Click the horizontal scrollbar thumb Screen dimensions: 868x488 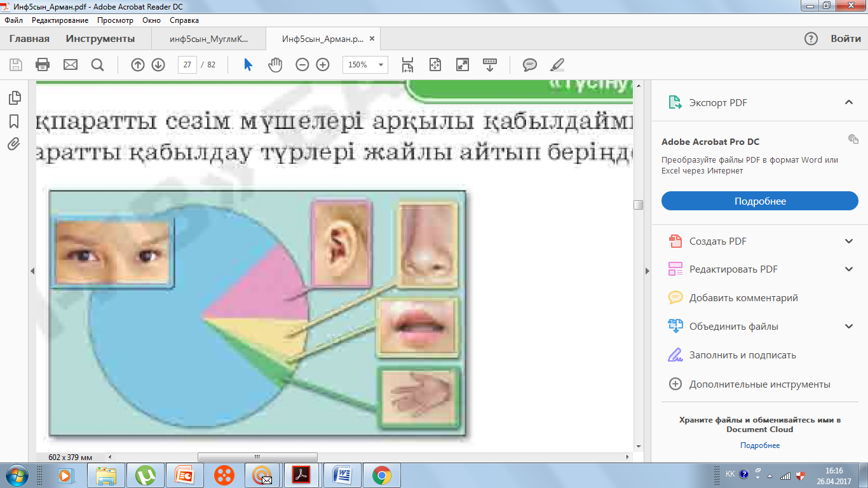[257, 457]
